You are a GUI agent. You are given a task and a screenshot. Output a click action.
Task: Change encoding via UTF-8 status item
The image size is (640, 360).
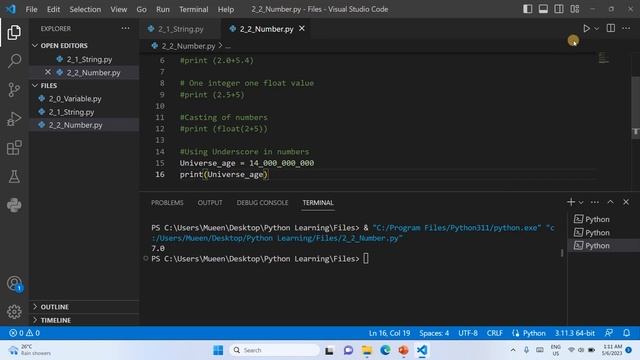coord(468,333)
